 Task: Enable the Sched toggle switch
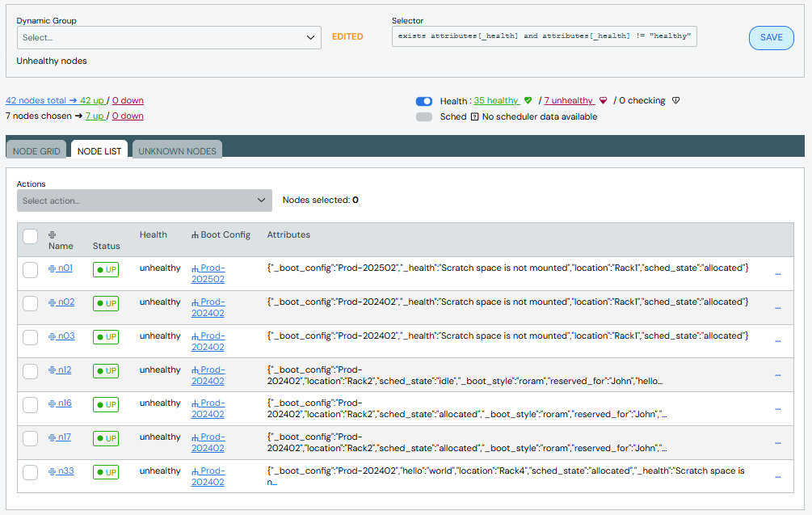pos(424,116)
